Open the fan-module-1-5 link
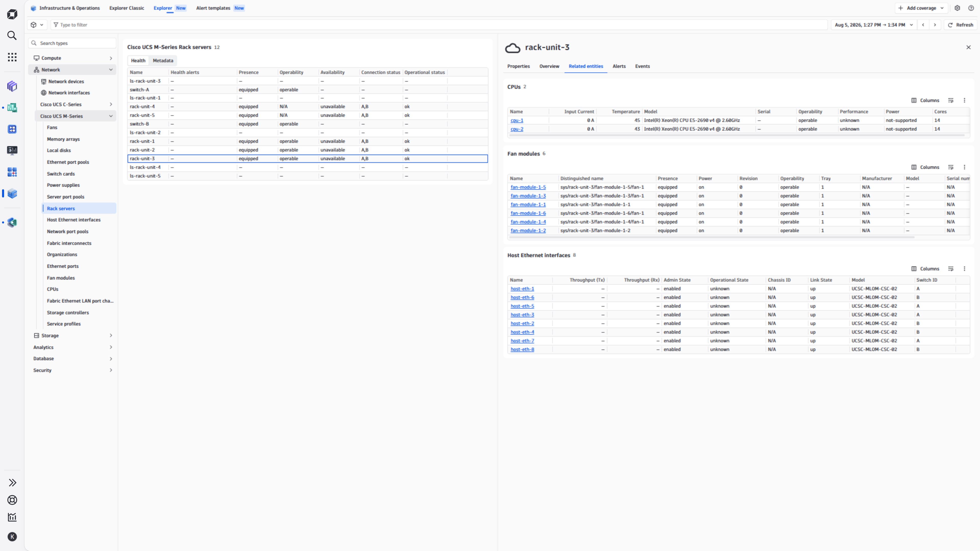980x551 pixels. point(528,187)
